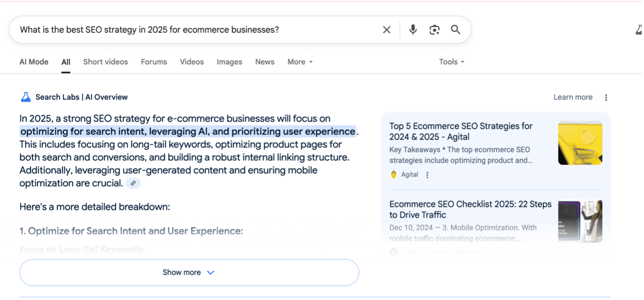Expand the AI Overview with Show more
The height and width of the screenshot is (300, 644).
(189, 273)
